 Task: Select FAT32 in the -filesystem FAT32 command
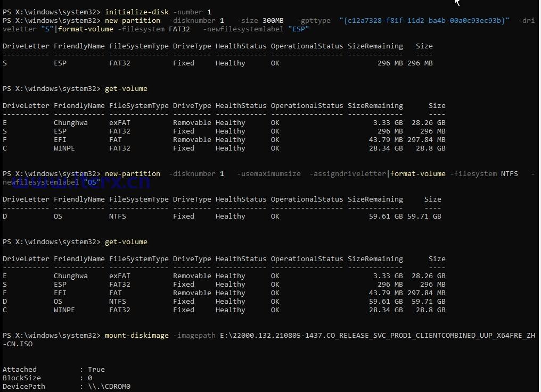pos(179,29)
